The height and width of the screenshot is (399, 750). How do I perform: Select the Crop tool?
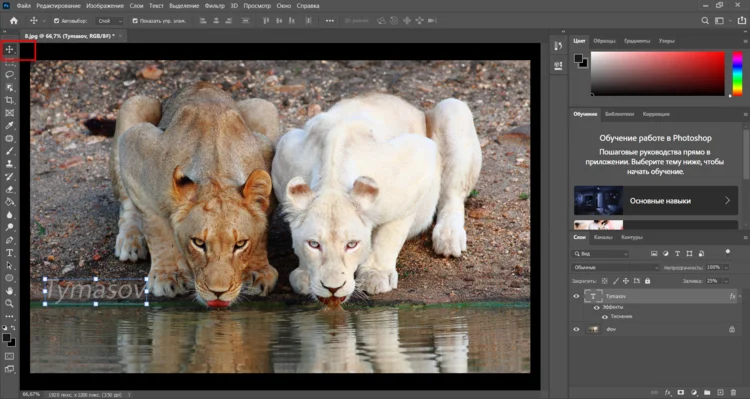pos(9,100)
